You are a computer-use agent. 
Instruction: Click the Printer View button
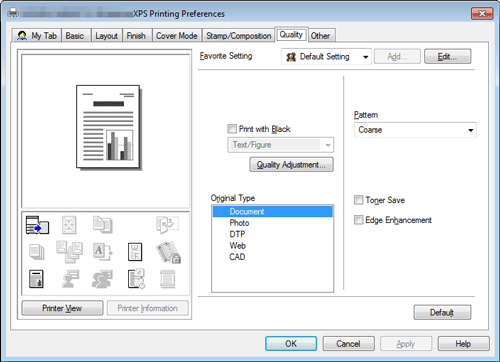point(62,308)
